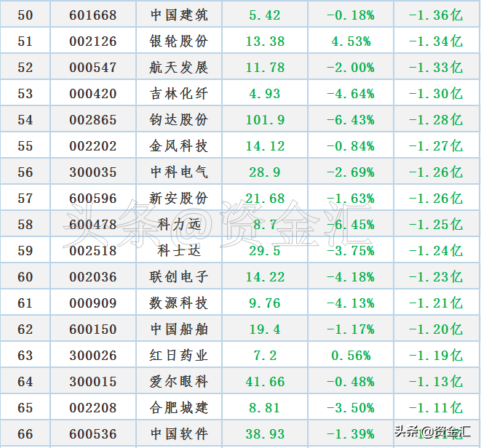
Task: Click the stock name 航天发展
Action: click(x=179, y=68)
